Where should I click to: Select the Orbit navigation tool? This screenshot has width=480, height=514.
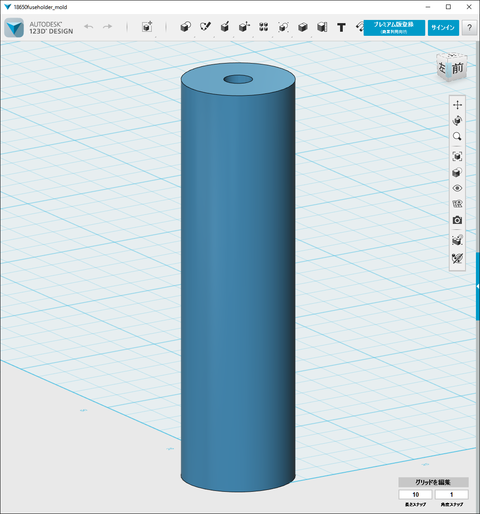click(x=457, y=120)
